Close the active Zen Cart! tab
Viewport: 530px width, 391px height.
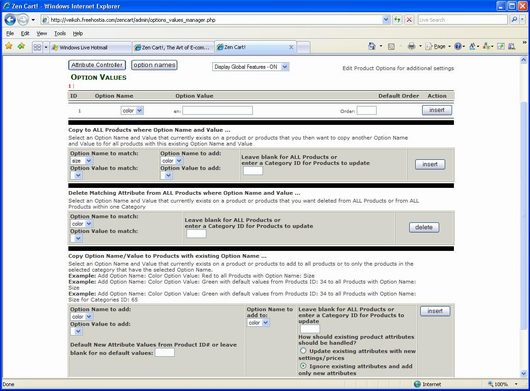[291, 47]
